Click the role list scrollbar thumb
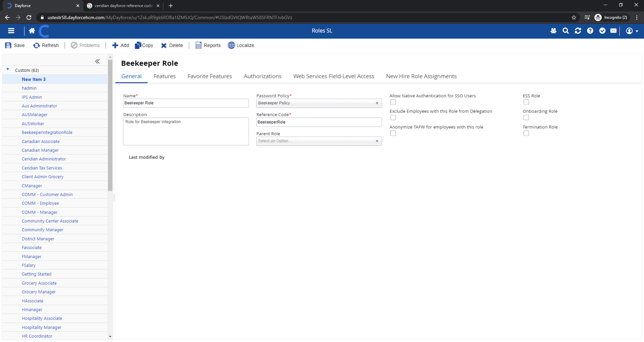Viewport: 644px width, 342px height. (110, 125)
